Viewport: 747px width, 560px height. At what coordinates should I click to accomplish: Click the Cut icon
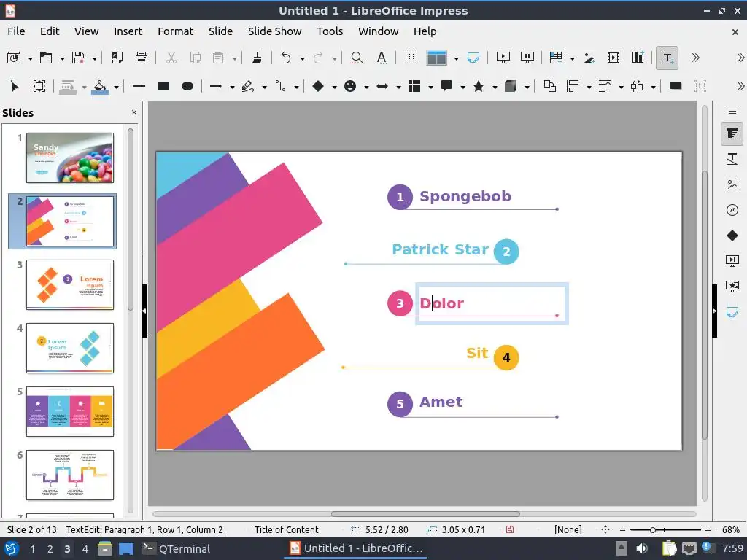pyautogui.click(x=171, y=58)
